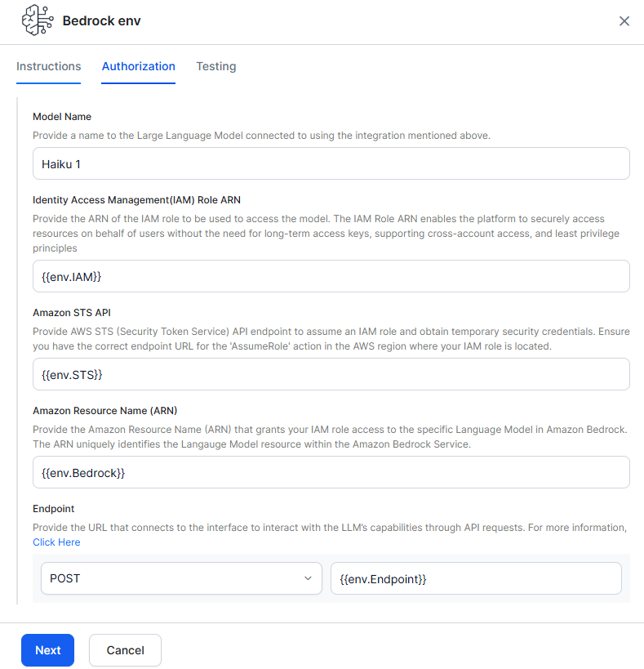Select the Amazon STS API input box
This screenshot has height=669, width=644.
(x=331, y=374)
